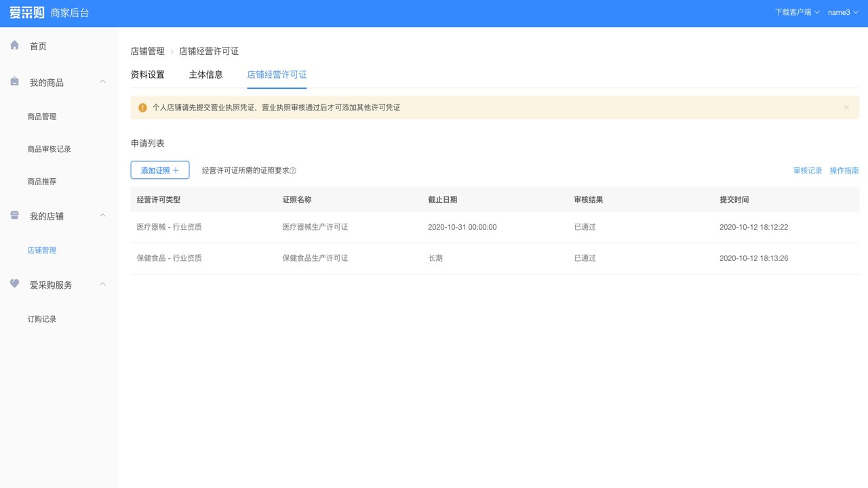Screen dimensions: 868x488
Task: Collapse the 我的商品 sidebar section
Action: click(x=103, y=82)
